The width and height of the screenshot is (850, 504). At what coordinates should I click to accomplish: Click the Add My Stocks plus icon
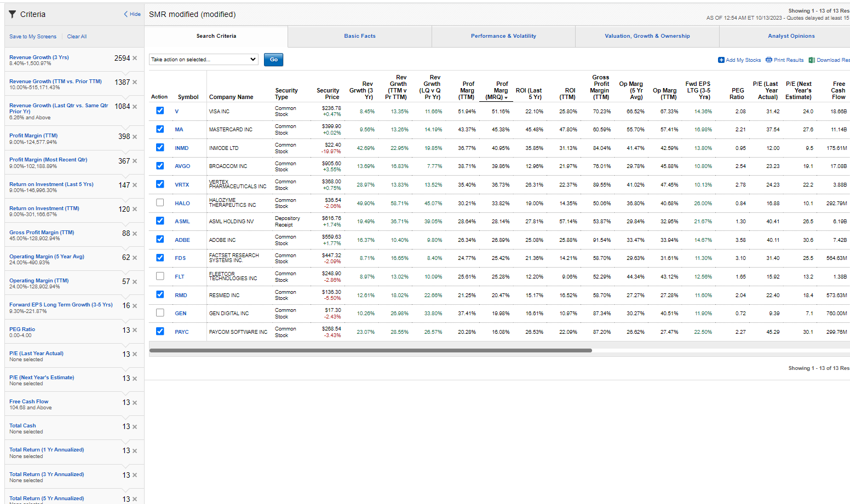coord(721,60)
